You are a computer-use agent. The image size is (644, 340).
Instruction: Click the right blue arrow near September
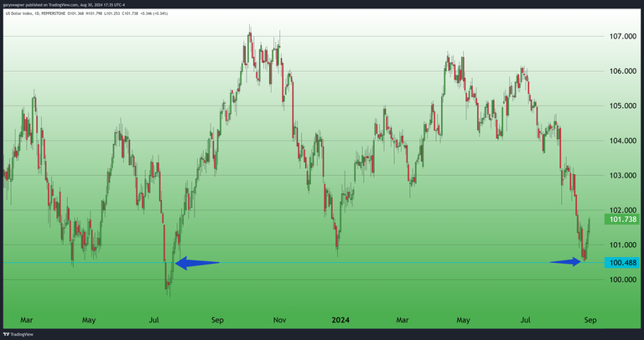(566, 262)
